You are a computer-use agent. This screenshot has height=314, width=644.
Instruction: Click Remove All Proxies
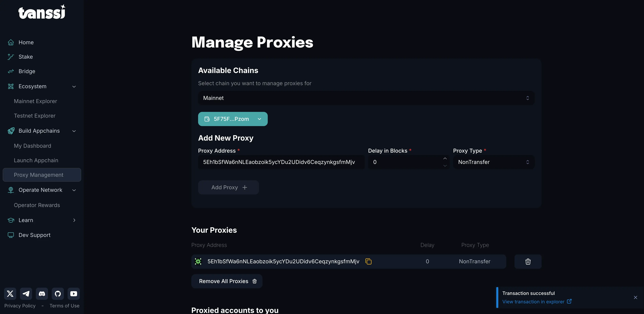click(227, 281)
